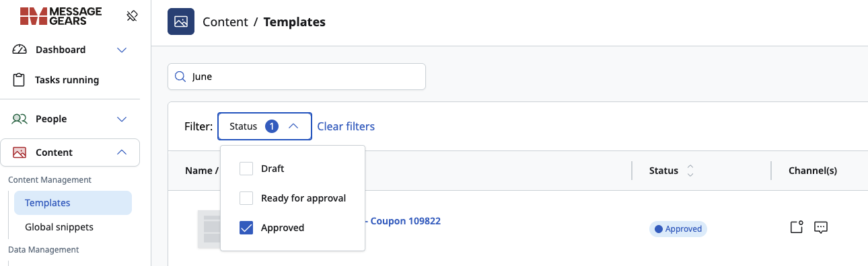Check the Draft status checkbox
Screen dimensions: 868x266
(x=246, y=169)
